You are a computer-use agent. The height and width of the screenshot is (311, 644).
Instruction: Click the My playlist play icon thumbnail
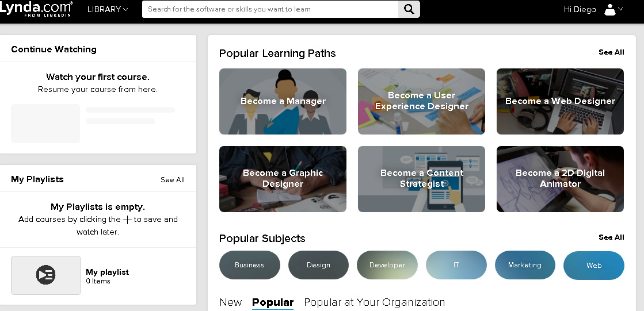pyautogui.click(x=46, y=275)
